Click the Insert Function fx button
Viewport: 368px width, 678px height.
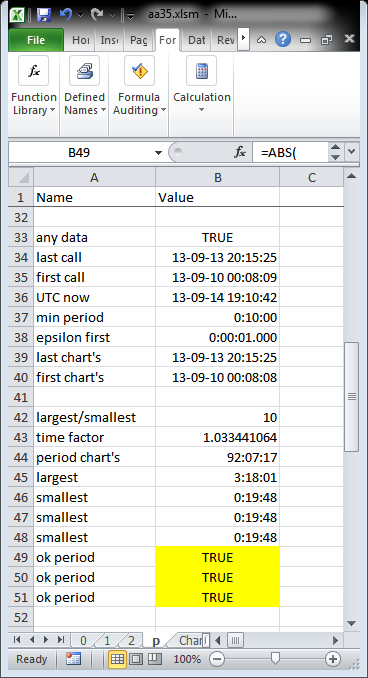tap(240, 152)
